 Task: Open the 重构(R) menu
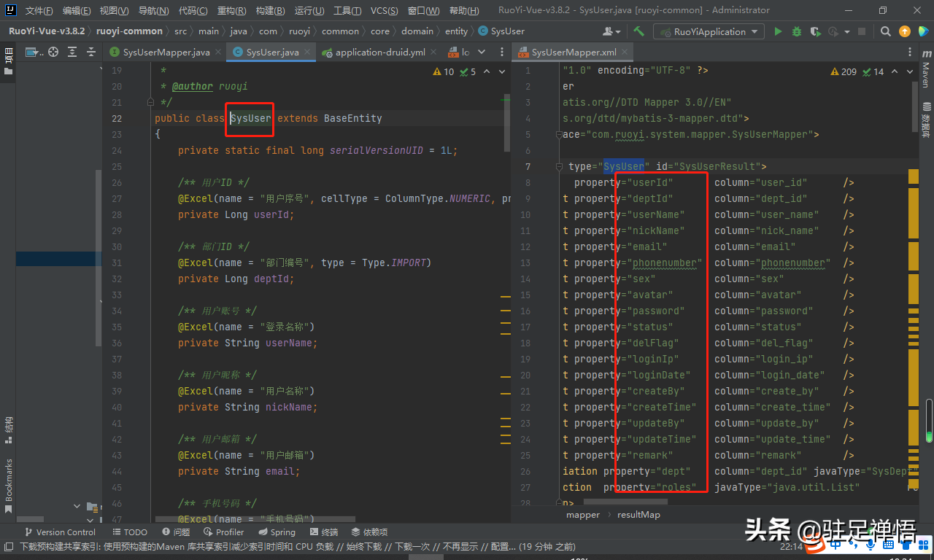[x=231, y=10]
